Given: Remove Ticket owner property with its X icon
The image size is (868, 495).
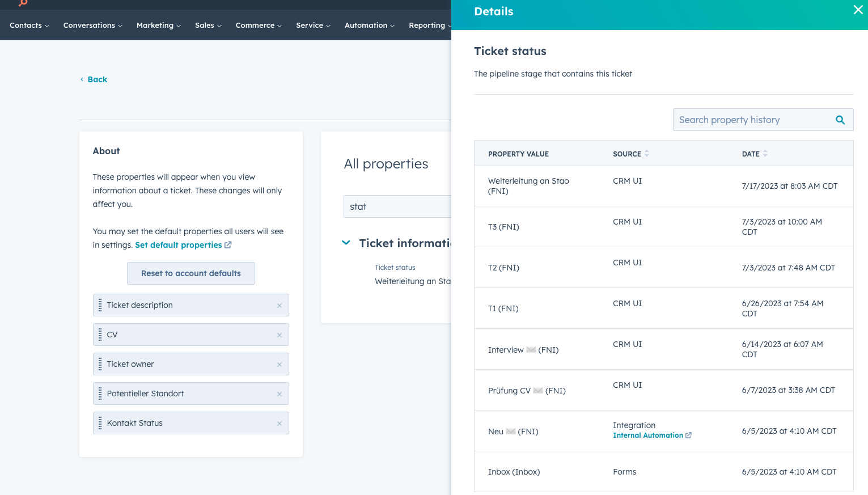Looking at the screenshot, I should tap(279, 365).
